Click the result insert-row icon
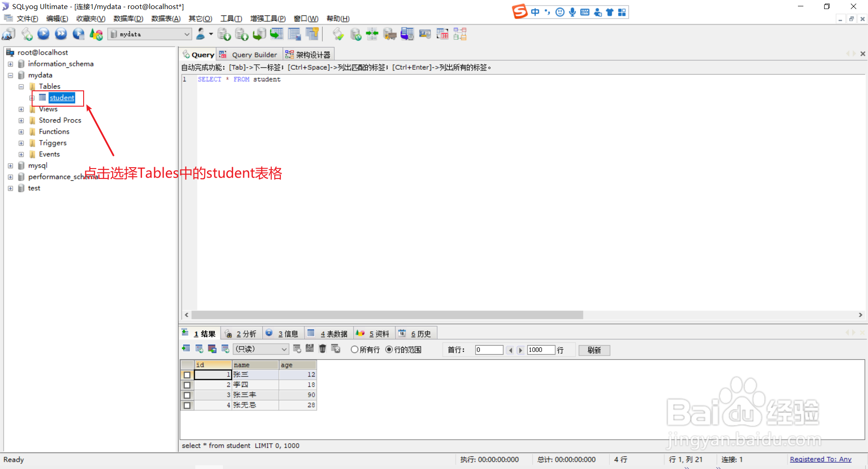 [297, 349]
